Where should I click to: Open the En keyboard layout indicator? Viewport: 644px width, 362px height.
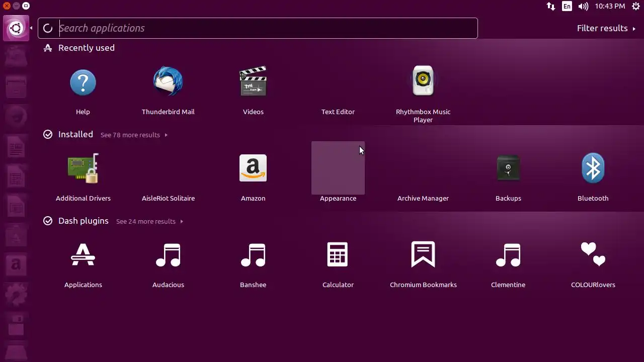pyautogui.click(x=567, y=7)
